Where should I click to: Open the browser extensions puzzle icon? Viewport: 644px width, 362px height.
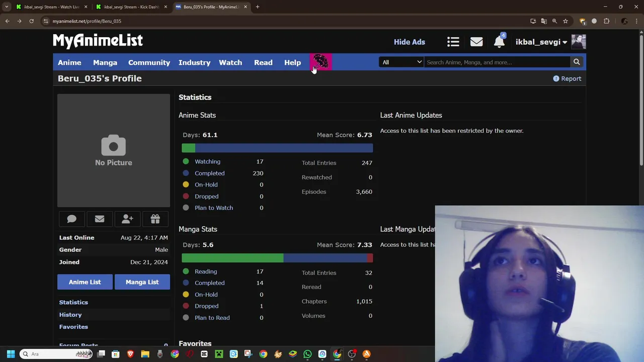606,21
